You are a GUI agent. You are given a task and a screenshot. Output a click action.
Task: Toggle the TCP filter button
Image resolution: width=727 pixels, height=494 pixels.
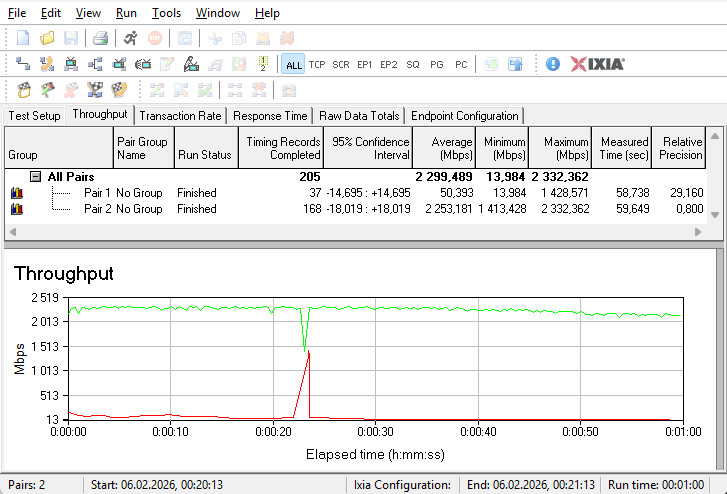click(317, 64)
